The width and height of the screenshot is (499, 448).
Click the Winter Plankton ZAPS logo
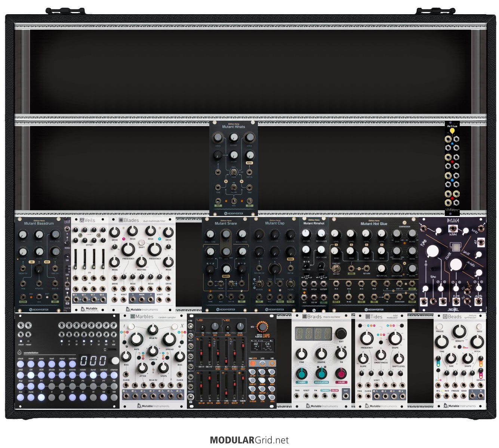pyautogui.click(x=262, y=336)
